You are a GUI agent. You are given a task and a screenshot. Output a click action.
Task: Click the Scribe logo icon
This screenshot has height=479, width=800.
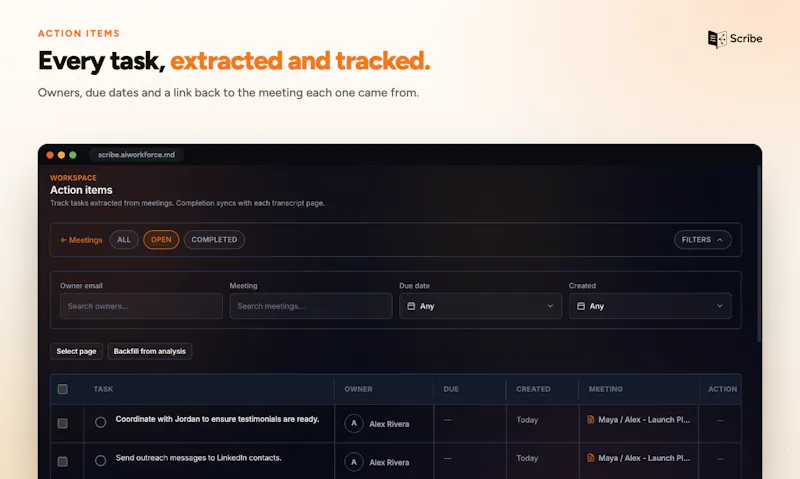click(717, 39)
